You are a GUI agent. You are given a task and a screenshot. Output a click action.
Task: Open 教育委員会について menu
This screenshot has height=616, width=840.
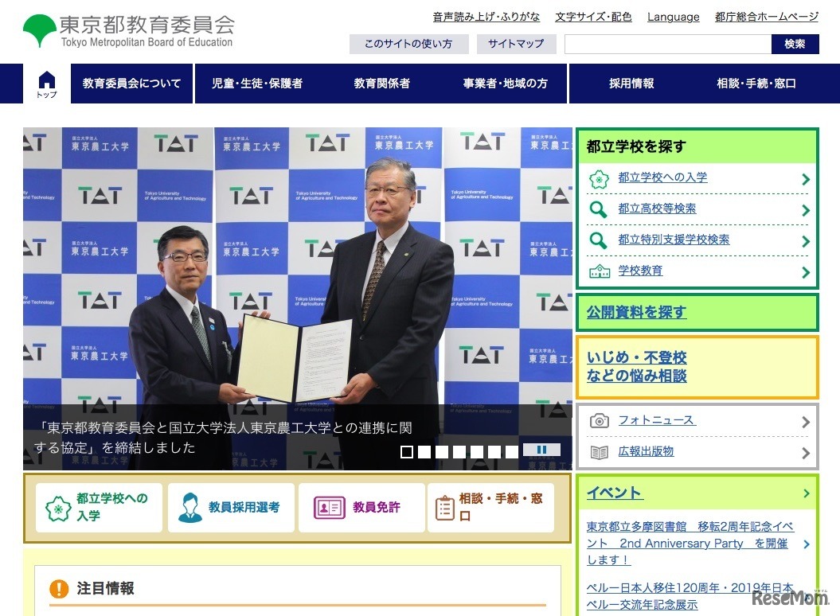click(132, 84)
